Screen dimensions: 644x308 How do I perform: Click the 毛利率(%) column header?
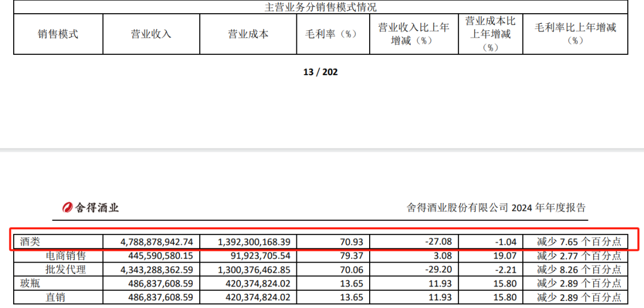pos(333,34)
